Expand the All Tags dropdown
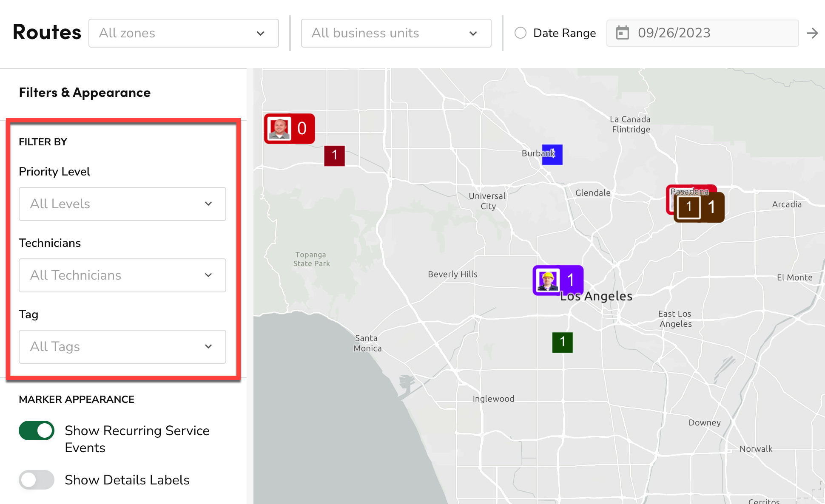The height and width of the screenshot is (504, 825). 122,347
